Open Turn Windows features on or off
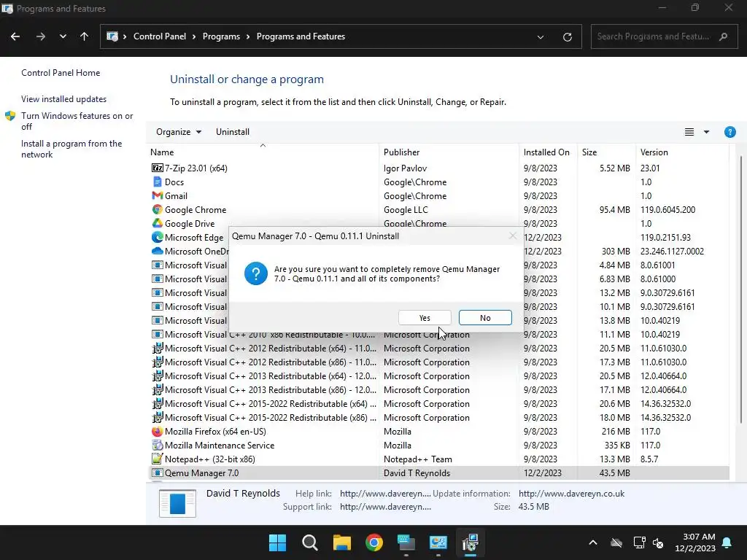747x560 pixels. tap(77, 121)
